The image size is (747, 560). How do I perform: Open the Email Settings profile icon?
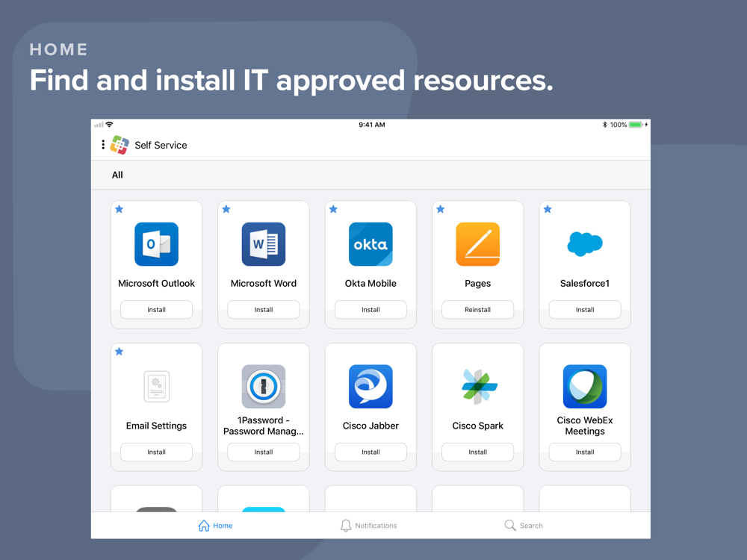point(156,386)
